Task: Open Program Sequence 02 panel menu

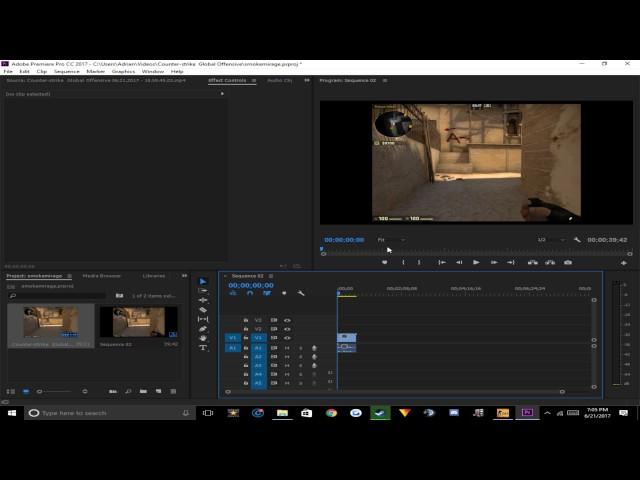Action: (384, 80)
